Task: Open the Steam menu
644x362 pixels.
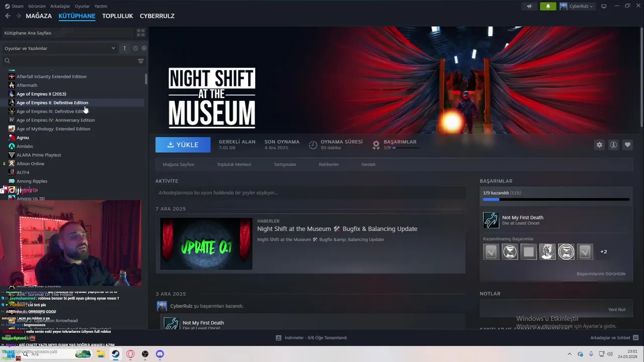Action: pyautogui.click(x=14, y=6)
